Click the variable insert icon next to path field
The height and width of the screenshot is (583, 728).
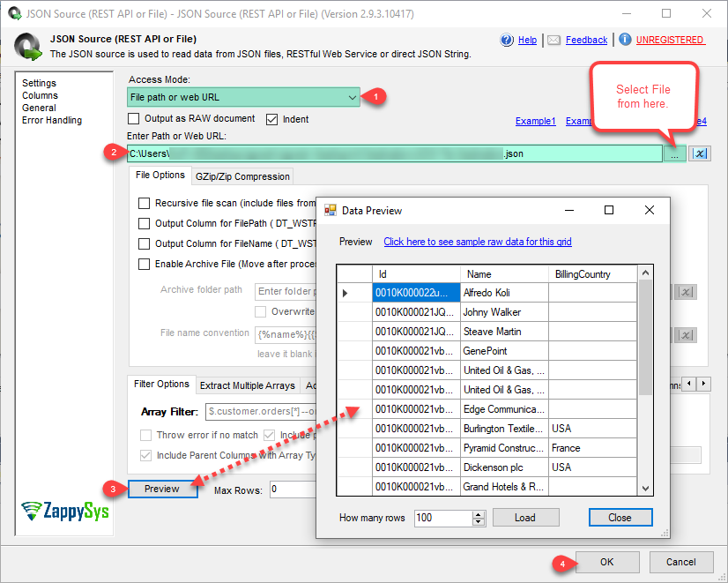pyautogui.click(x=699, y=153)
